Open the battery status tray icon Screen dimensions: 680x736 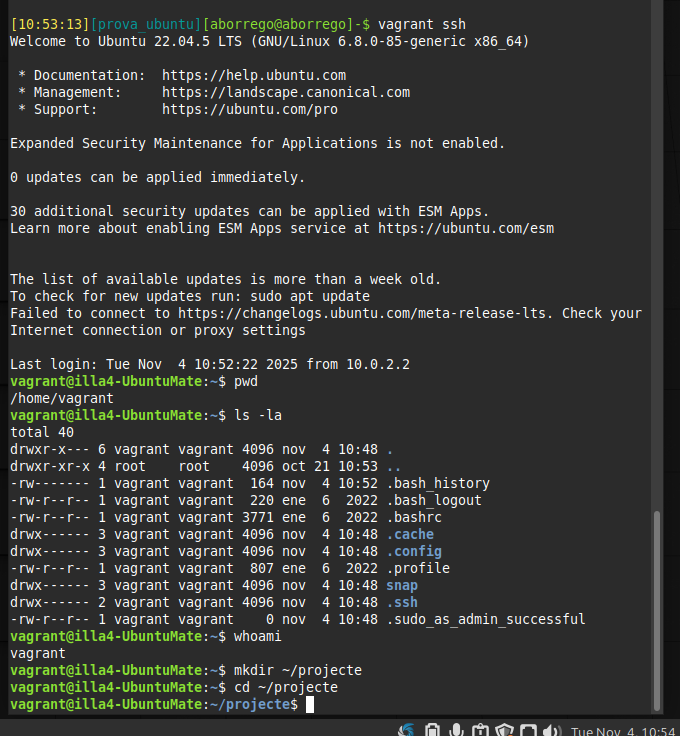[x=432, y=730]
